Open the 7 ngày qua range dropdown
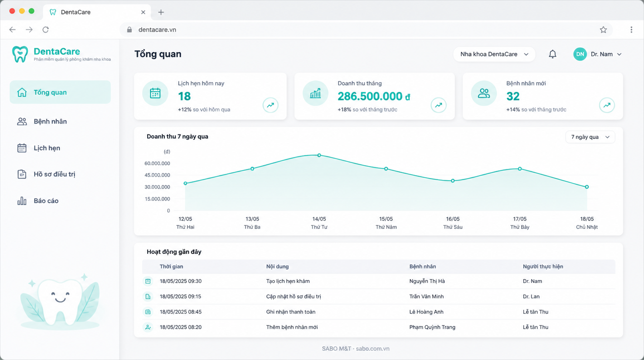The image size is (644, 360). (x=590, y=137)
